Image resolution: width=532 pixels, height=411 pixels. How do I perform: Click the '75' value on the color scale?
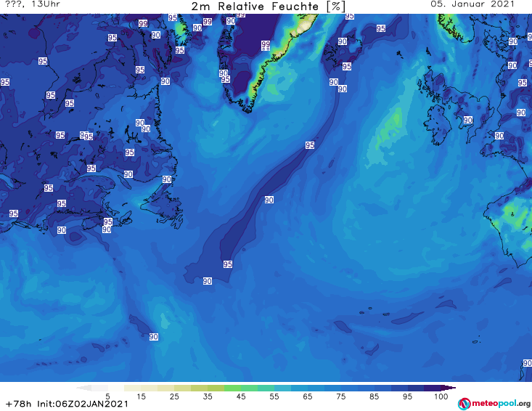[341, 396]
